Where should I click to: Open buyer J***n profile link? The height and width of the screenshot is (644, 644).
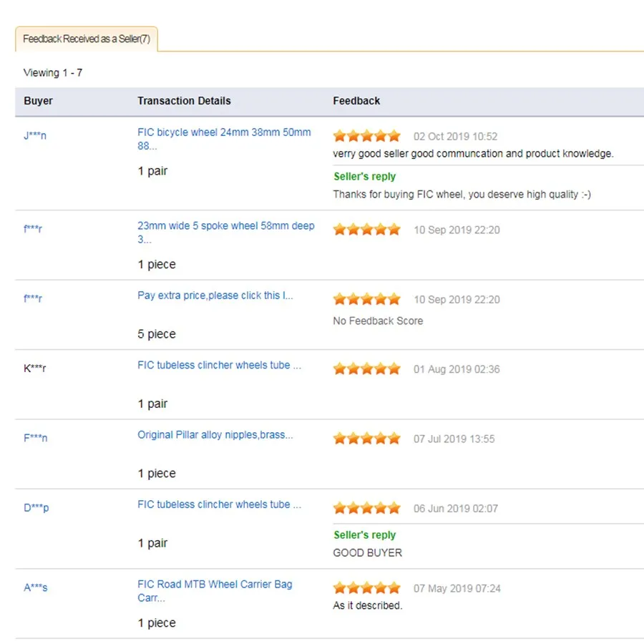pos(35,135)
